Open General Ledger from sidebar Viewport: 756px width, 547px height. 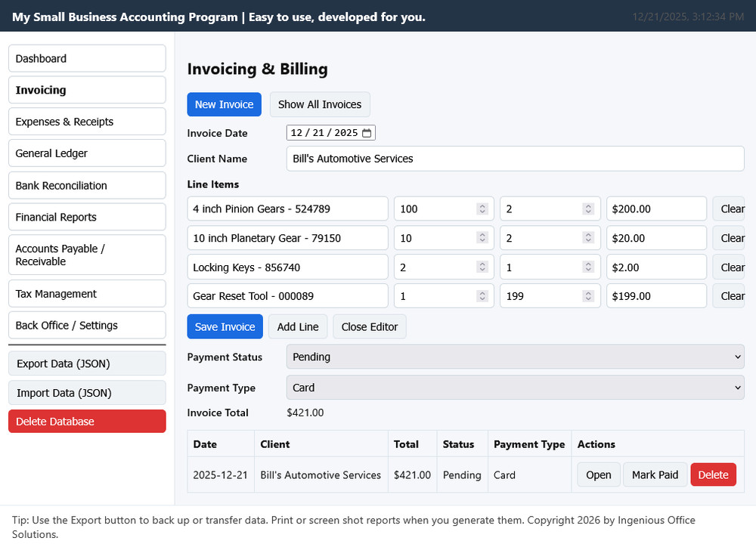coord(87,153)
